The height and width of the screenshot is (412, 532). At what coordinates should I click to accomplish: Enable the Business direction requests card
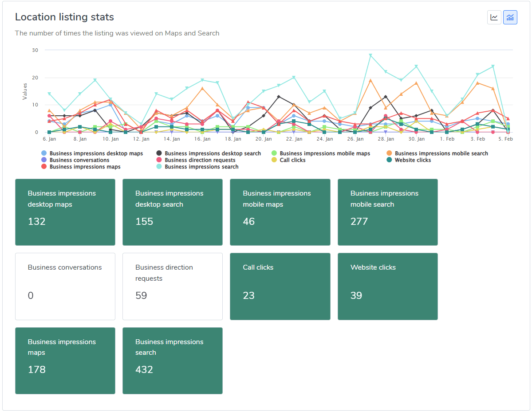pyautogui.click(x=172, y=286)
